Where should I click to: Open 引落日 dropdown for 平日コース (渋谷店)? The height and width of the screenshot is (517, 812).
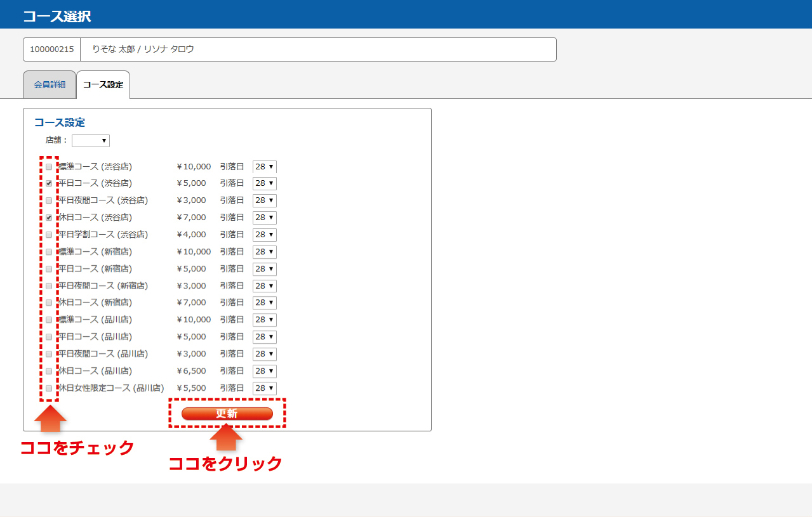[265, 183]
